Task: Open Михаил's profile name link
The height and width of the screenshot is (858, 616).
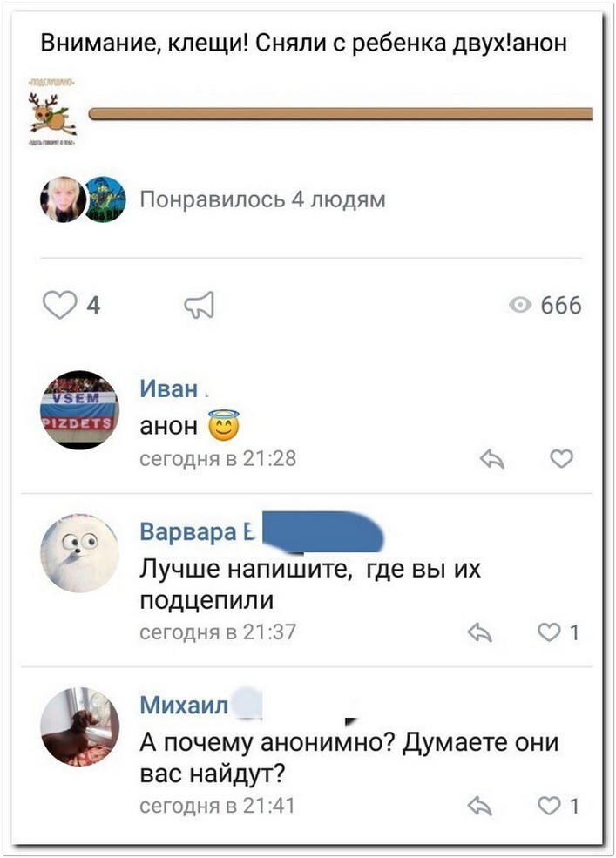Action: (184, 705)
